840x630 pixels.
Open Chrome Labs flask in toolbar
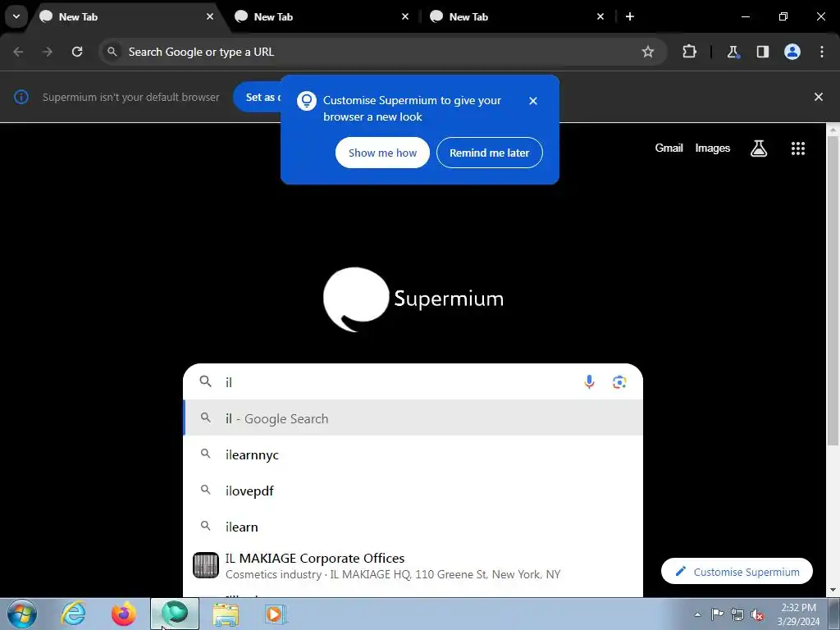pyautogui.click(x=733, y=52)
